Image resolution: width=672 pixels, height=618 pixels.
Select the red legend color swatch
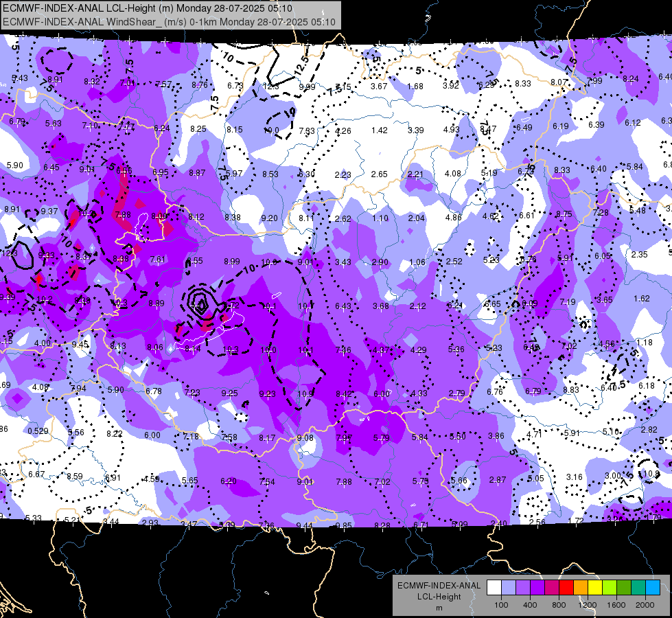pos(566,587)
